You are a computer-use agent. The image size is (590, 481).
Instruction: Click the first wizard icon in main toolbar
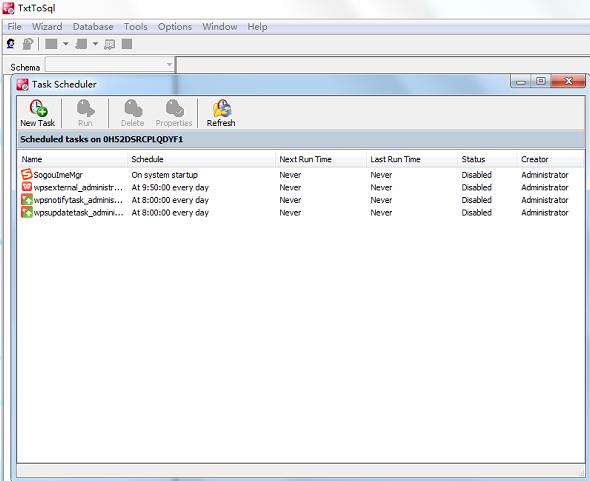[x=11, y=44]
